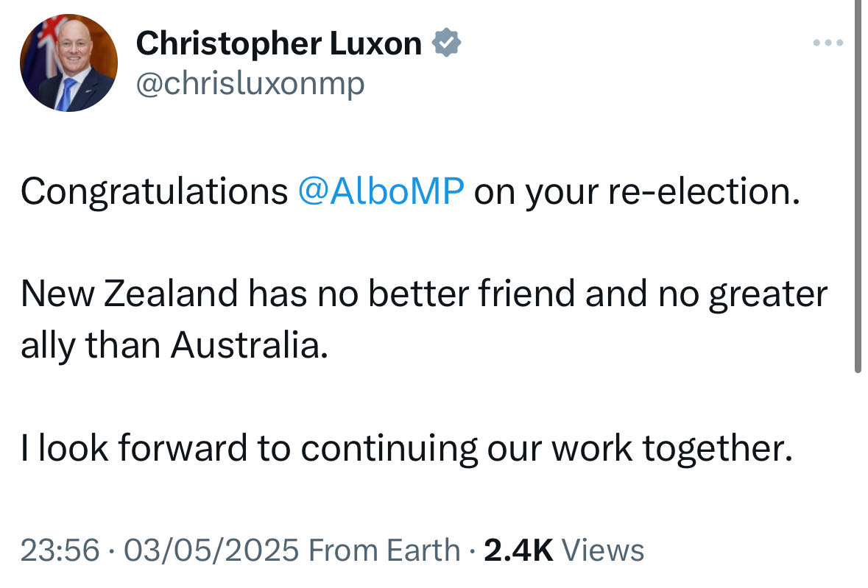Click the word Congratulations in the tweet
The height and width of the screenshot is (588, 868).
(155, 192)
